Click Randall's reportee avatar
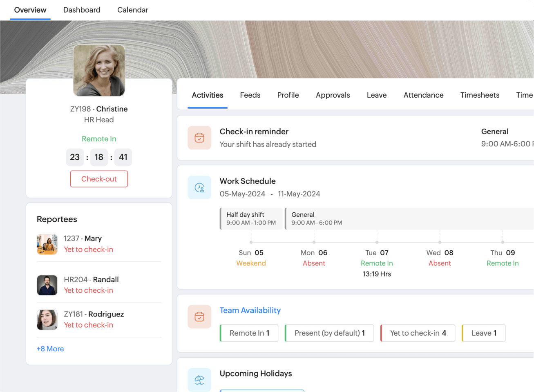 point(47,285)
